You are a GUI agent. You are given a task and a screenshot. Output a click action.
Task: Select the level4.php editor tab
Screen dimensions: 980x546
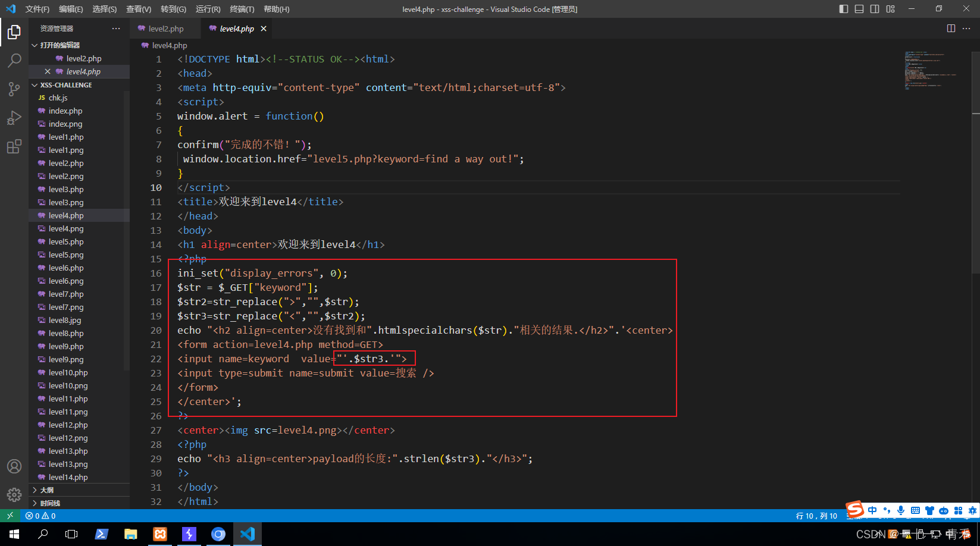coord(236,29)
